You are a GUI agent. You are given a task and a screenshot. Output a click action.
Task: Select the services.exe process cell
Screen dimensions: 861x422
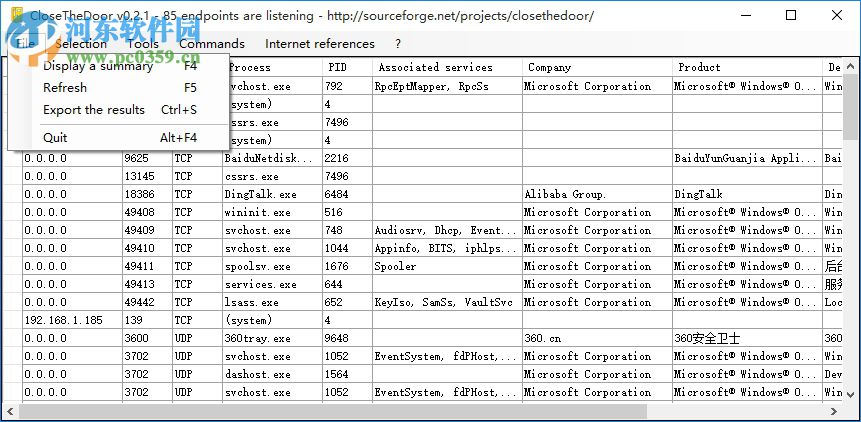coord(273,284)
